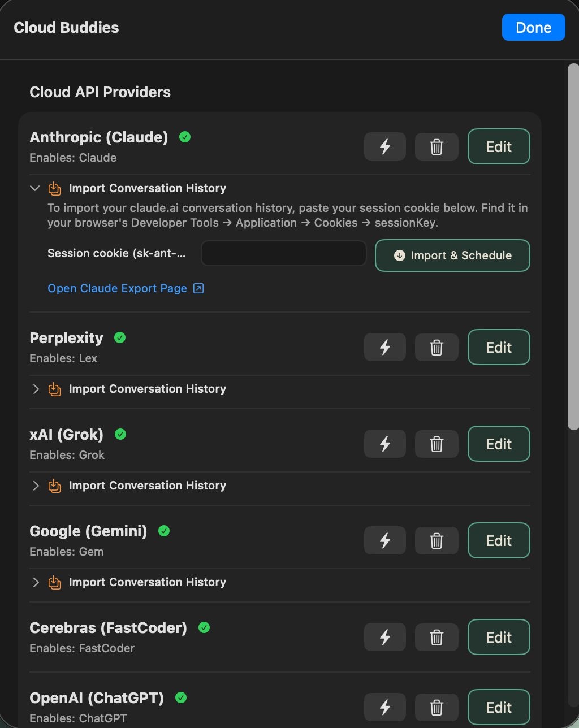579x728 pixels.
Task: Delete OpenAI (ChatGPT) via its trash icon
Action: click(437, 707)
